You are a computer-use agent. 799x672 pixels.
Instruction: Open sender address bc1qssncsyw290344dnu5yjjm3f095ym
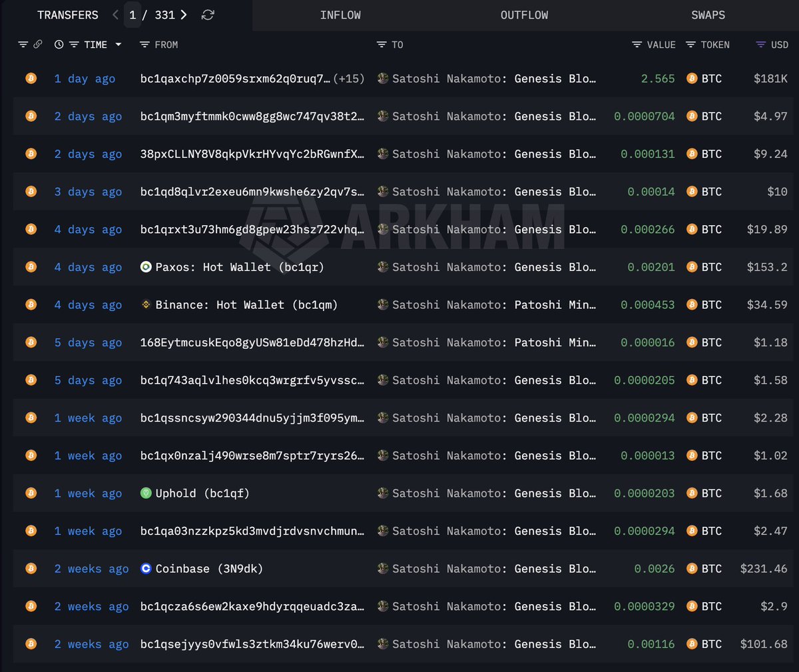tap(252, 418)
